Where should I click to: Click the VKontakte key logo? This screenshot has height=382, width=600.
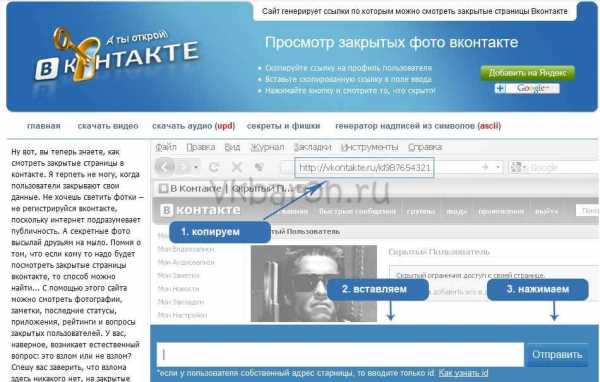click(117, 57)
